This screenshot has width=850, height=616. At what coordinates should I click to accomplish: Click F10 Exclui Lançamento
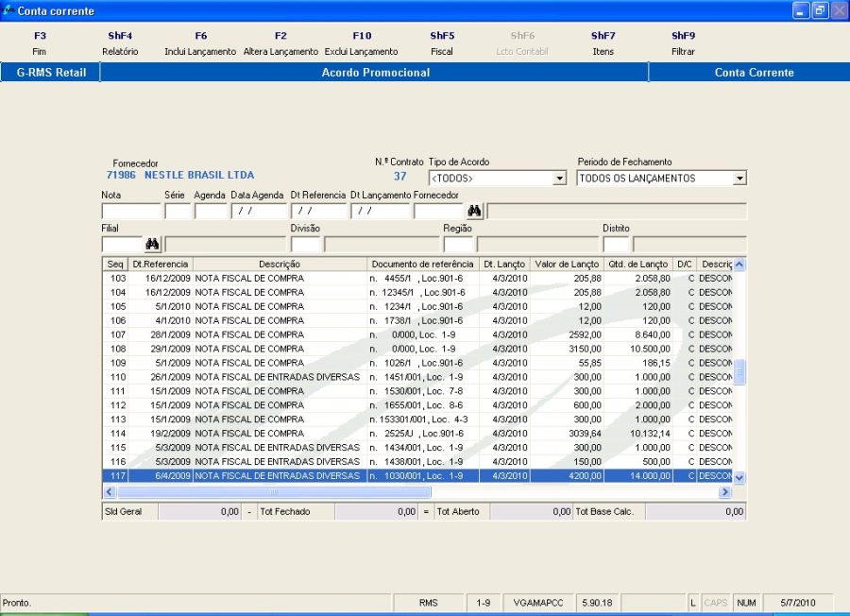(x=362, y=43)
